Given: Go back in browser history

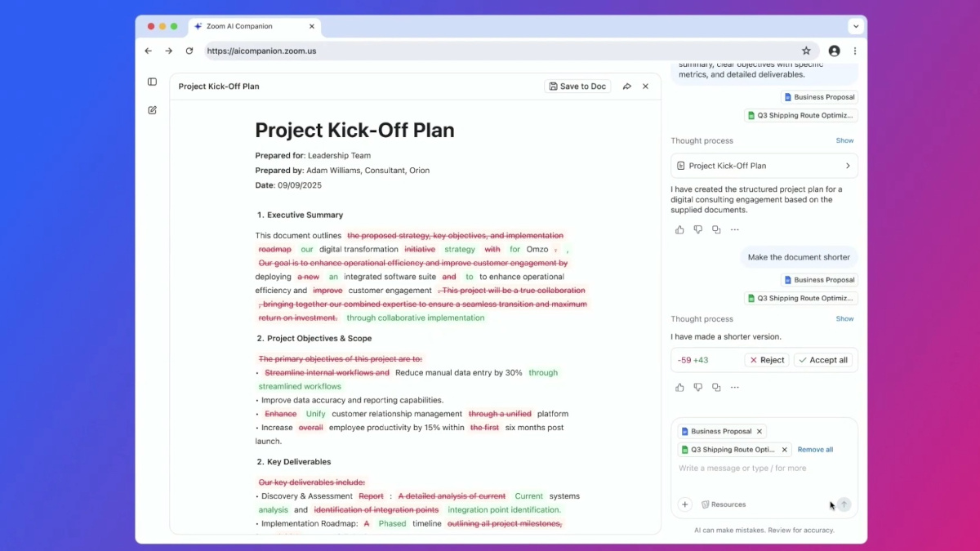Looking at the screenshot, I should (148, 51).
